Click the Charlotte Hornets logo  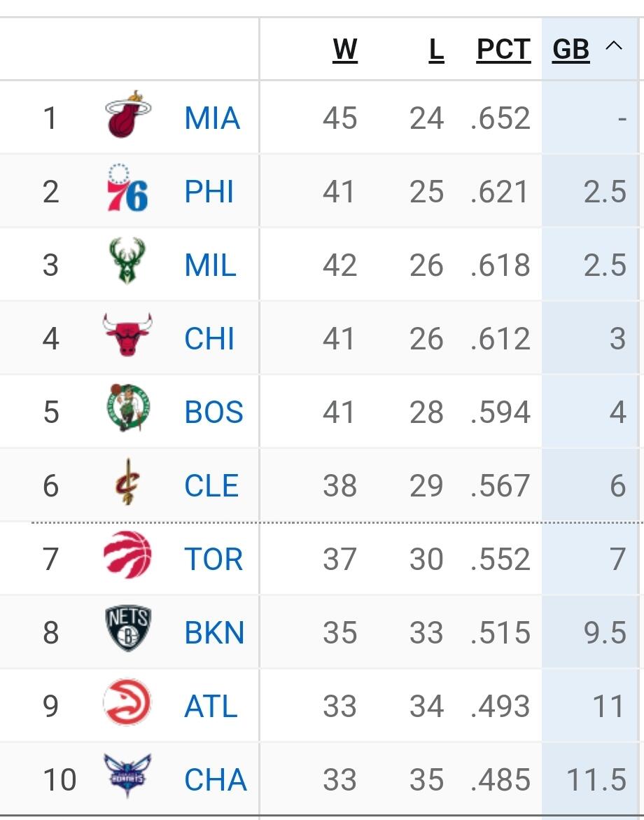click(x=127, y=777)
